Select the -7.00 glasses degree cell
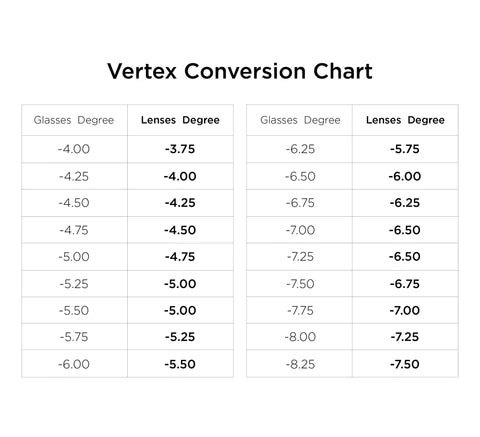 tap(300, 230)
